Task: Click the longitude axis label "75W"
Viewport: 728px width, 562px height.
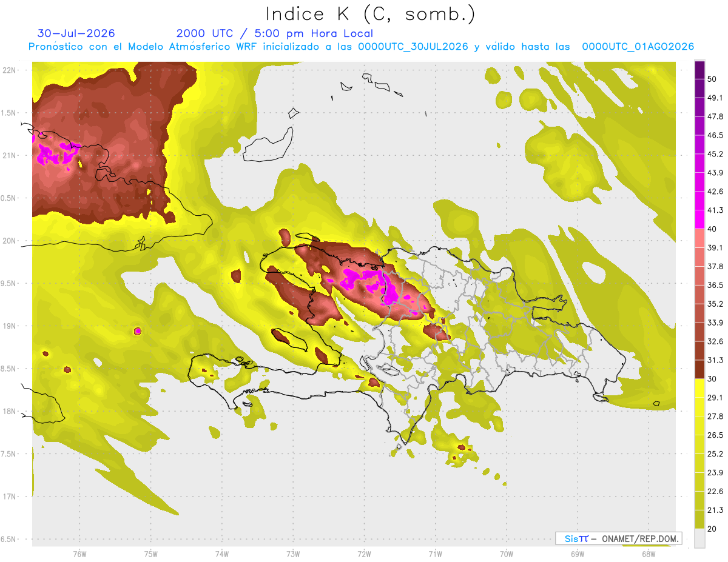Action: tap(150, 554)
